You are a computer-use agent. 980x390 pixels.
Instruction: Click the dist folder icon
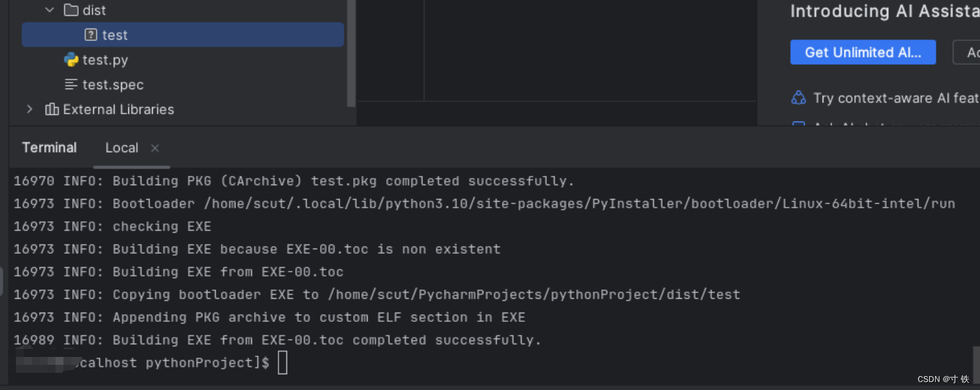71,10
